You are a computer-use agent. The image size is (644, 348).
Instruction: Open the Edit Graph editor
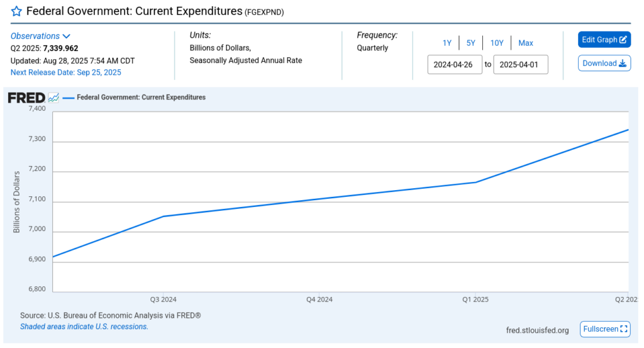coord(604,40)
